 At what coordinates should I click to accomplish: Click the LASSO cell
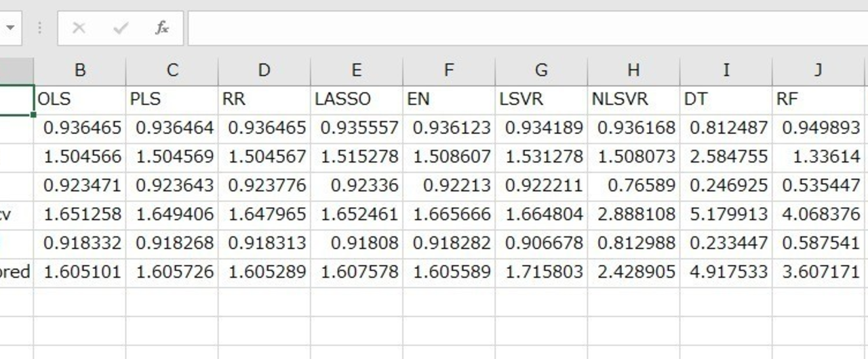point(357,99)
